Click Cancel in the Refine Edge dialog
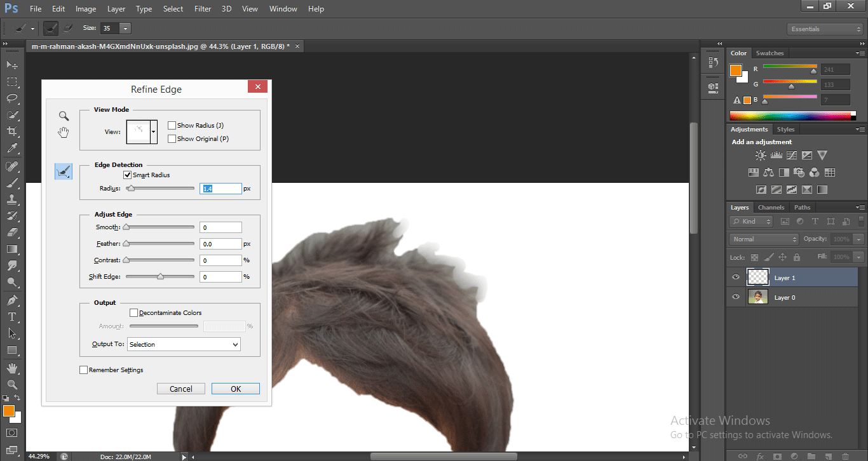This screenshot has width=868, height=461. [x=181, y=389]
